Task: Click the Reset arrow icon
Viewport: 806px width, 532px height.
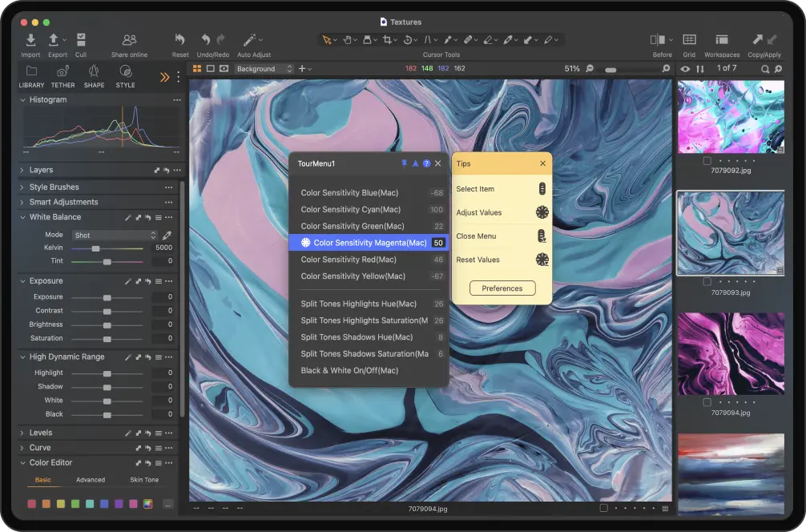Action: (x=179, y=39)
